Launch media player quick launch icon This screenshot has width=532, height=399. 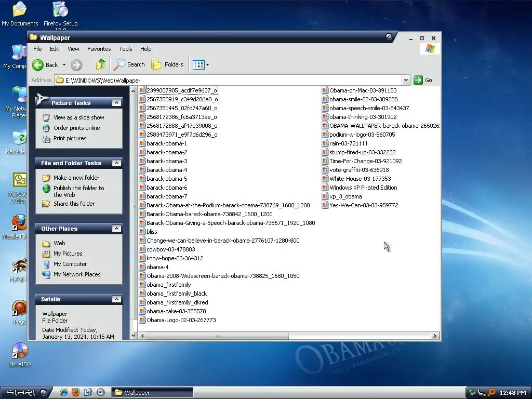[x=101, y=393]
